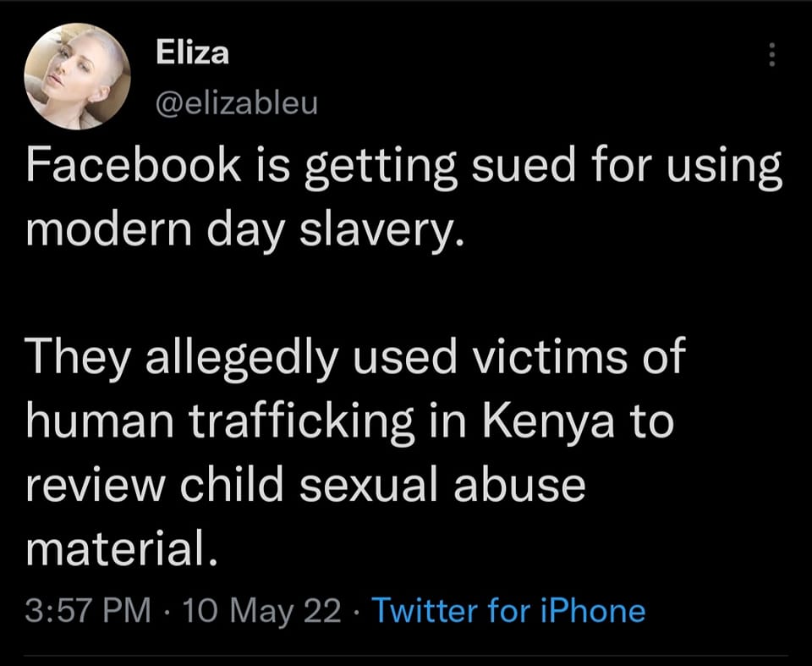This screenshot has width=812, height=666.
Task: Open the tweet's three-dot more options menu
Action: tap(771, 55)
